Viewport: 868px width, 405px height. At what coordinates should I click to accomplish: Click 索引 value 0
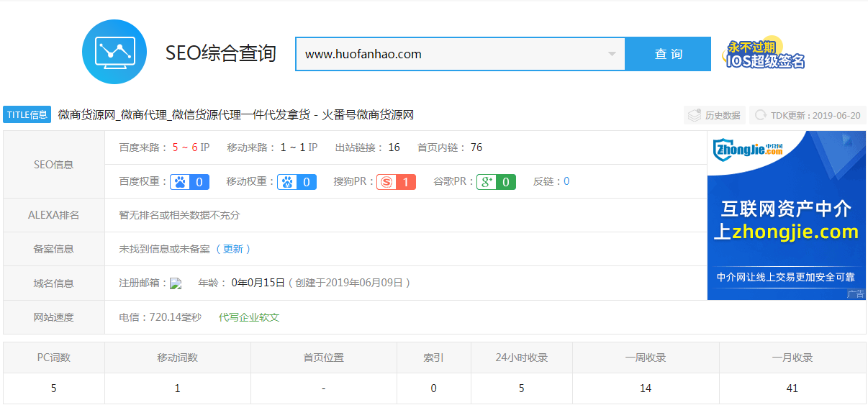point(434,388)
